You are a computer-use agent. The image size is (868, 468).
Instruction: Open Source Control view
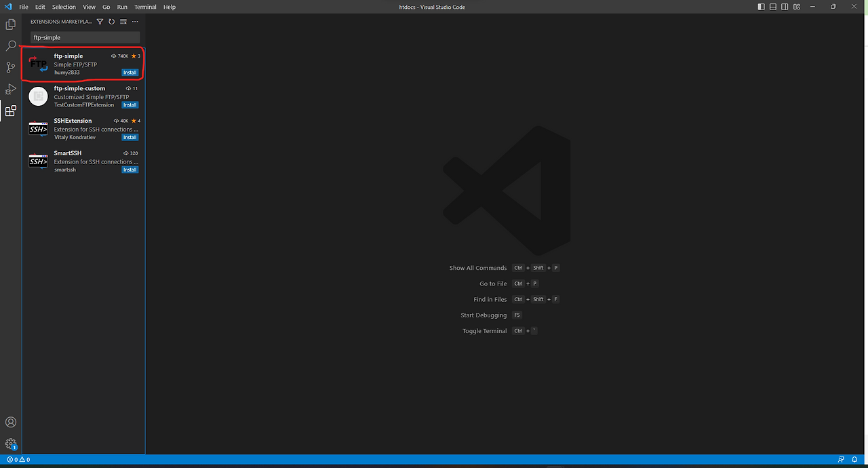[10, 67]
